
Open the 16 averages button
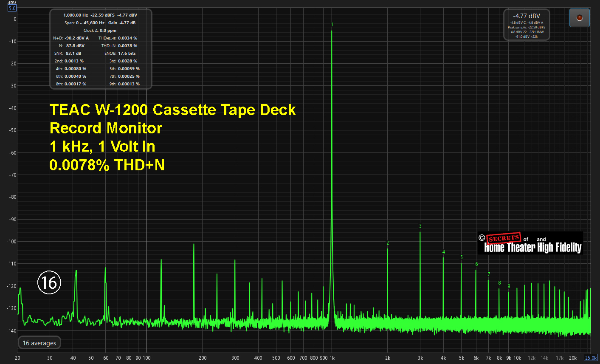click(x=39, y=343)
